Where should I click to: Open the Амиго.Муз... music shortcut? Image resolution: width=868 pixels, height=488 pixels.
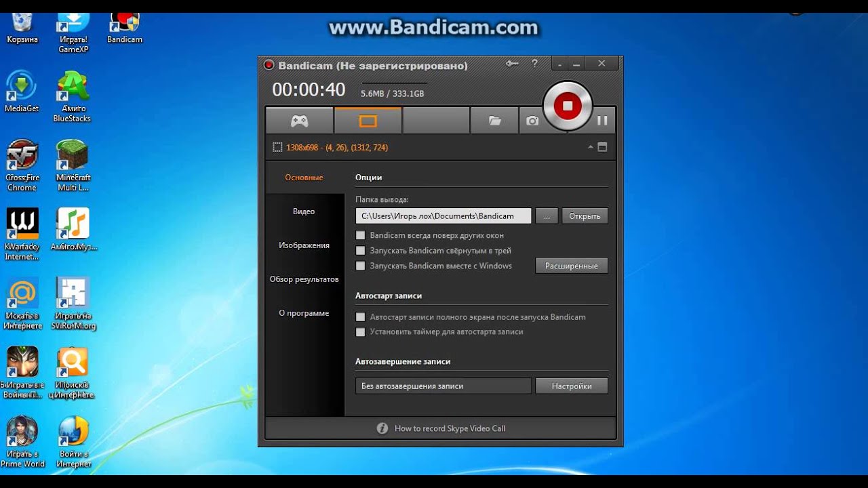point(73,229)
